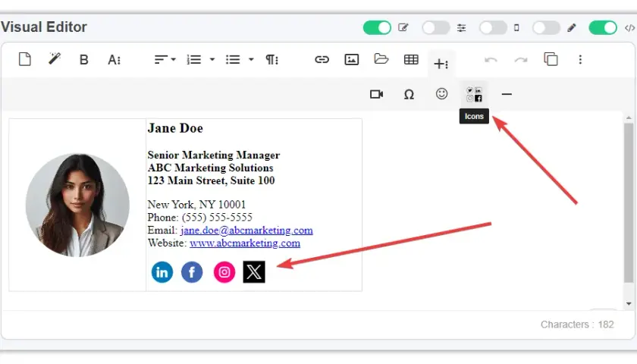637x364 pixels.
Task: Click the insert more plus toolbar button
Action: tap(441, 64)
